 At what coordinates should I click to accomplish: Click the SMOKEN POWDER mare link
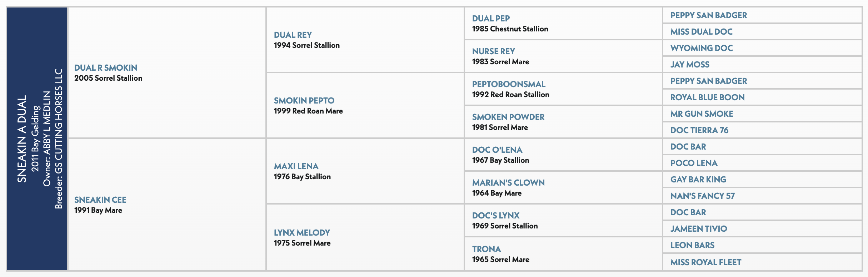[x=508, y=117]
